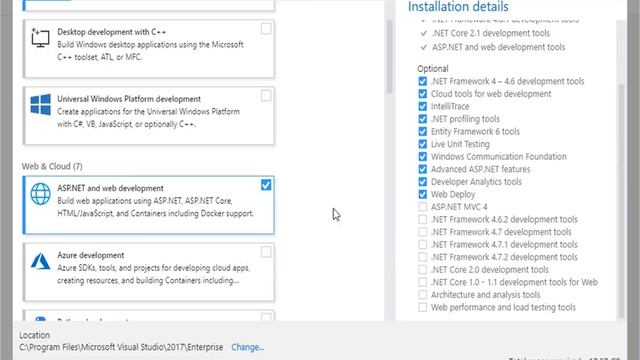640x360 pixels.
Task: Click the ASP.NET globe icon
Action: click(x=40, y=194)
